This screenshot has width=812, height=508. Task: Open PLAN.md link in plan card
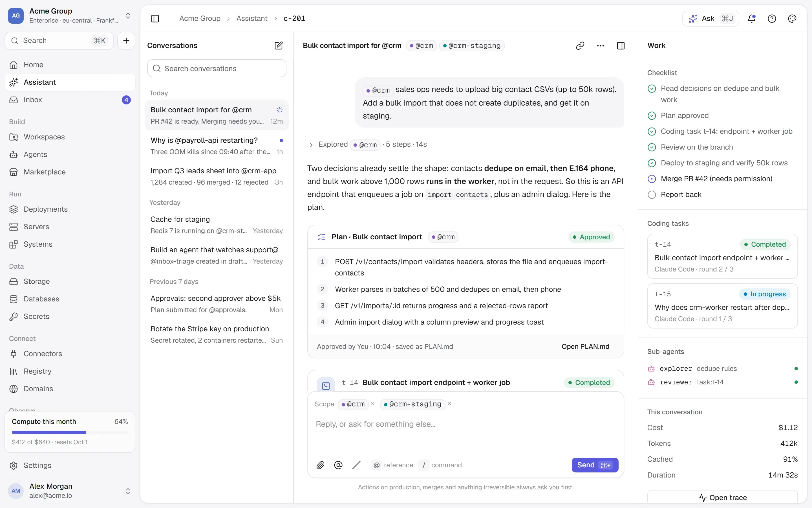[x=586, y=346]
